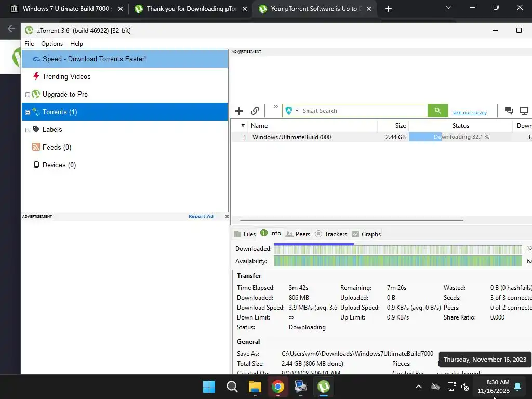Sort by the Name column header
This screenshot has height=399, width=532.
point(312,126)
